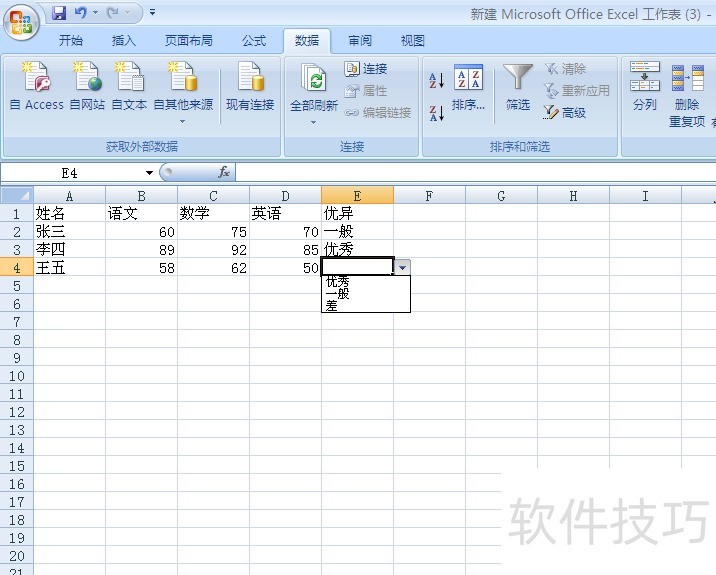Switch to the 开始 tab
The height and width of the screenshot is (575, 716).
(71, 41)
